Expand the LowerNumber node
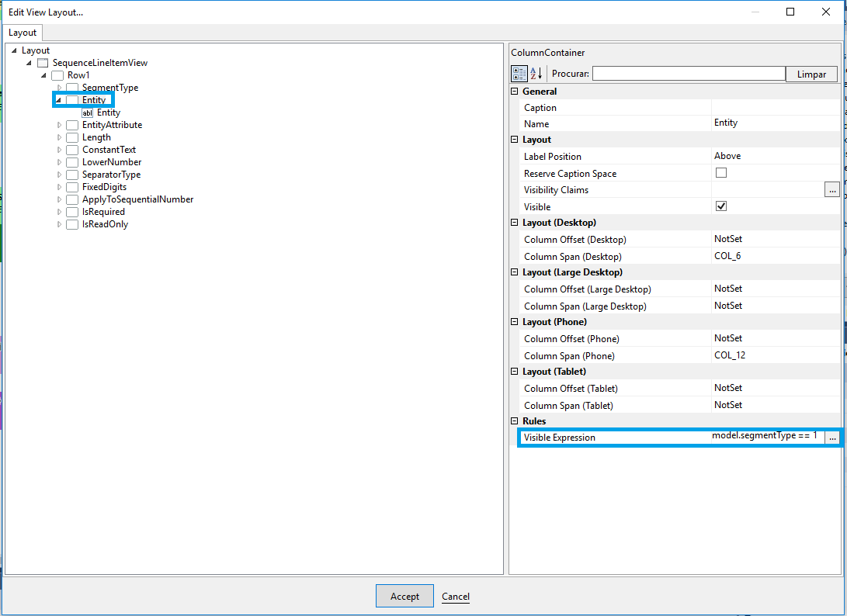The width and height of the screenshot is (847, 616). pos(59,162)
